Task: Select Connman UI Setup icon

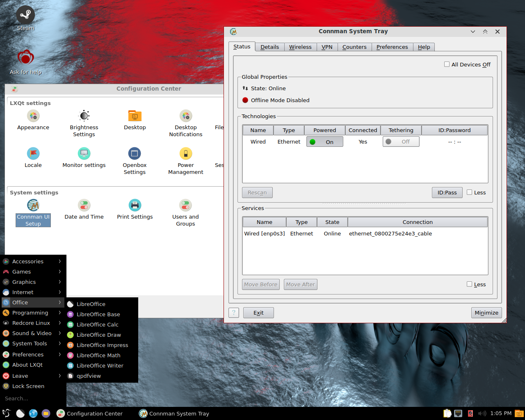Action: (33, 213)
